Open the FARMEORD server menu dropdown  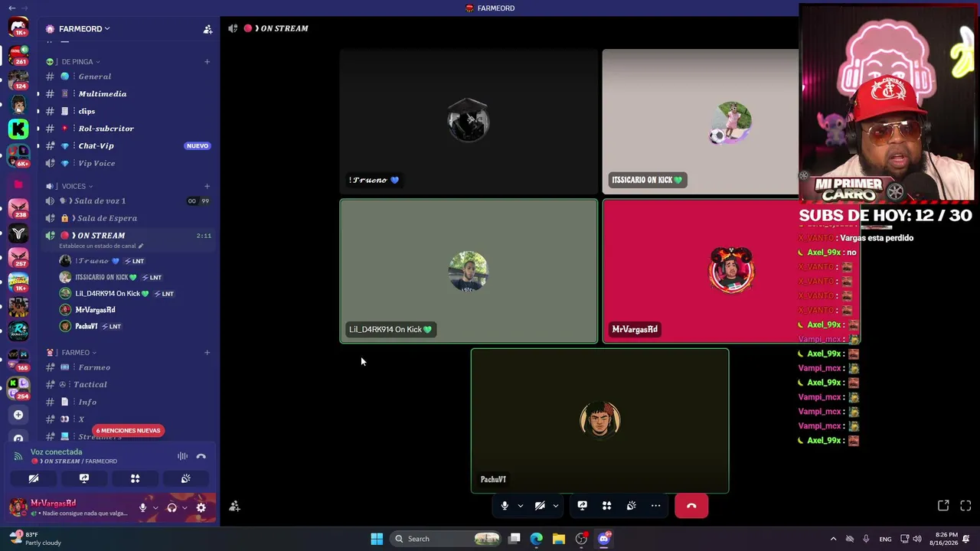(x=83, y=29)
